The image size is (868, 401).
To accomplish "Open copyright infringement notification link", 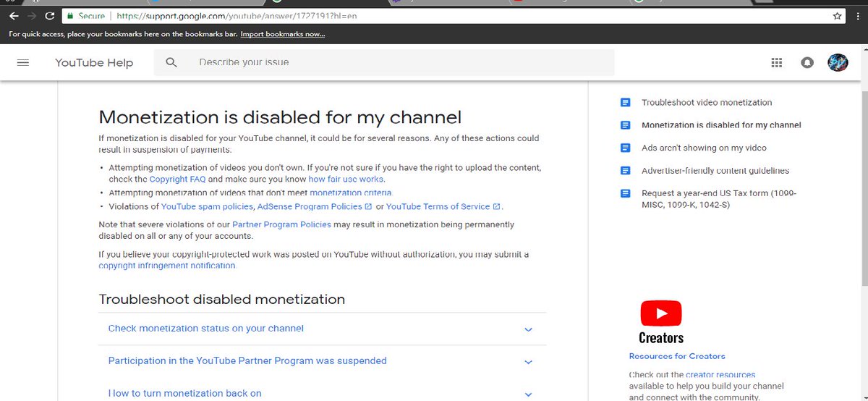I will pyautogui.click(x=167, y=266).
